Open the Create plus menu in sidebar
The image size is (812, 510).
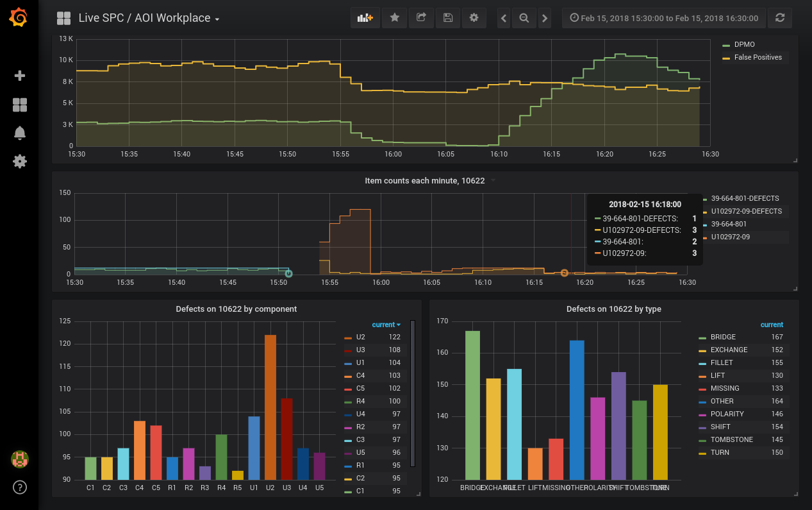pos(19,76)
